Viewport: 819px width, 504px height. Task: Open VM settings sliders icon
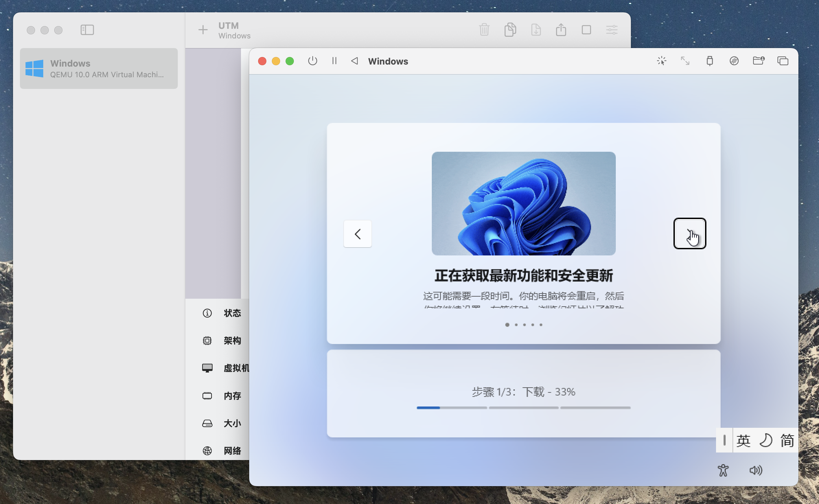[x=612, y=30]
